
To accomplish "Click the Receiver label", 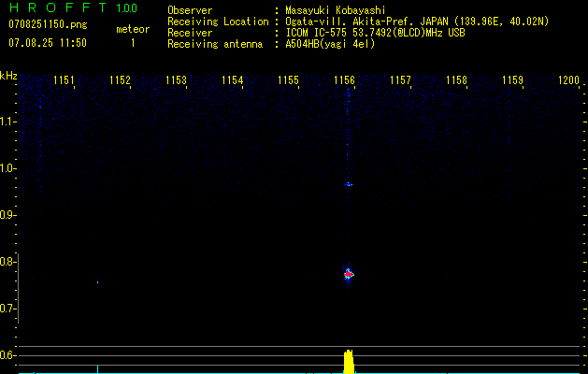I will 190,33.
